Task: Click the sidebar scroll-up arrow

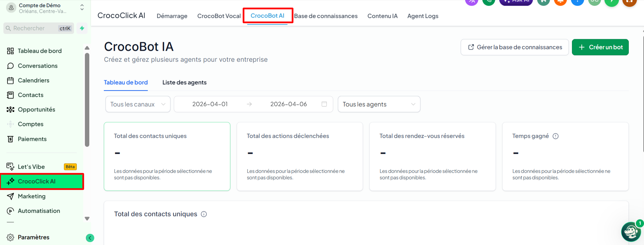Action: tap(87, 48)
